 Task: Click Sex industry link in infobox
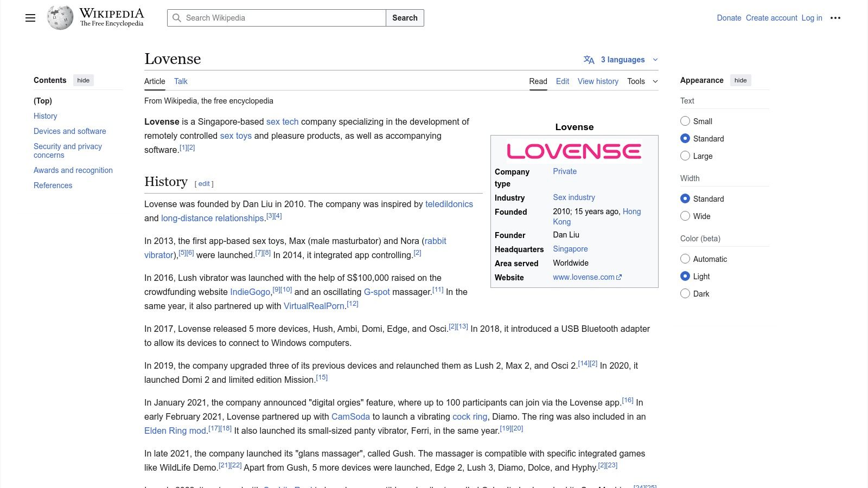(x=574, y=197)
